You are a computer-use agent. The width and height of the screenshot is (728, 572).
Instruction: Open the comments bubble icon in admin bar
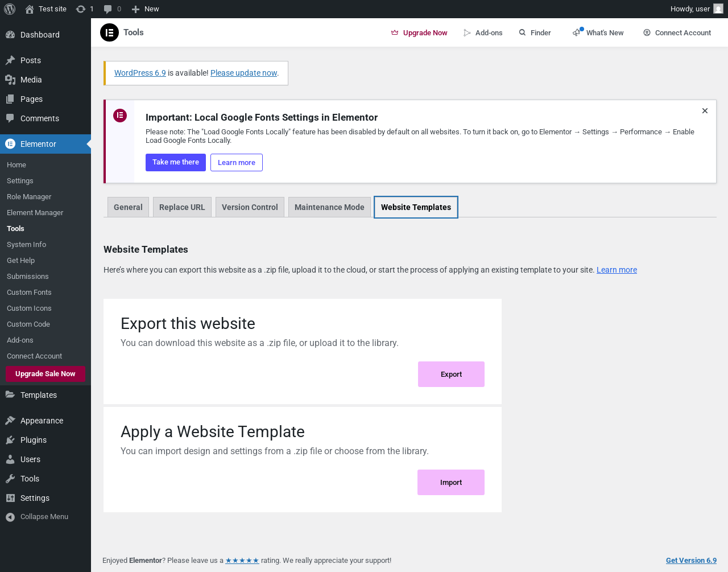[108, 9]
